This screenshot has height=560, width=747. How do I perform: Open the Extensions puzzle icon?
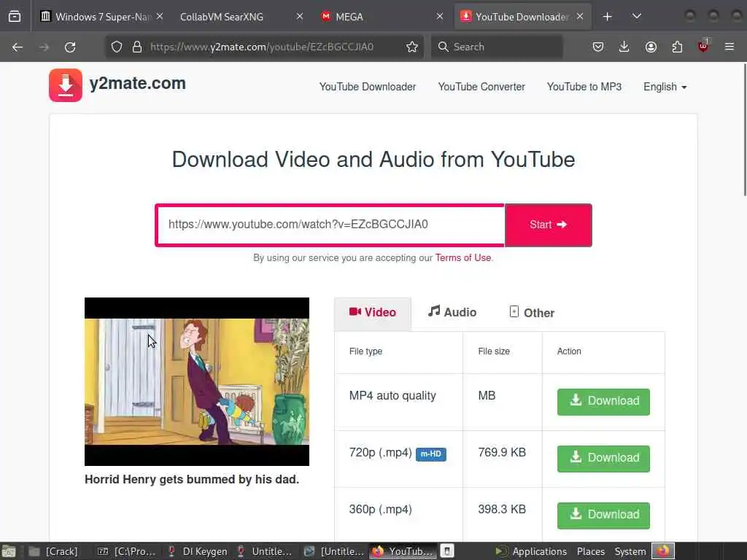coord(677,47)
